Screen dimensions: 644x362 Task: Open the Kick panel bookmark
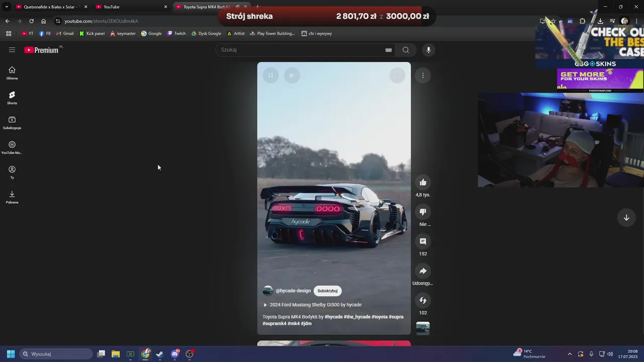[92, 34]
